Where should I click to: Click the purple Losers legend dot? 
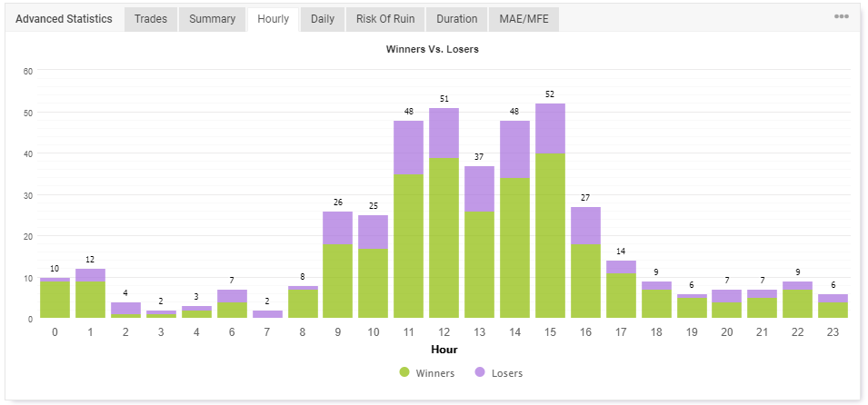pos(480,372)
